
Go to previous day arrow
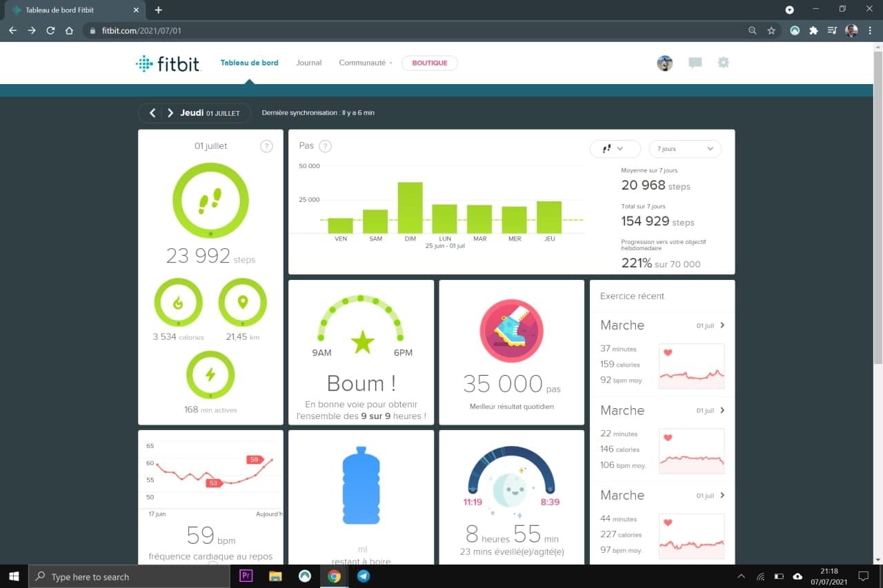(152, 113)
